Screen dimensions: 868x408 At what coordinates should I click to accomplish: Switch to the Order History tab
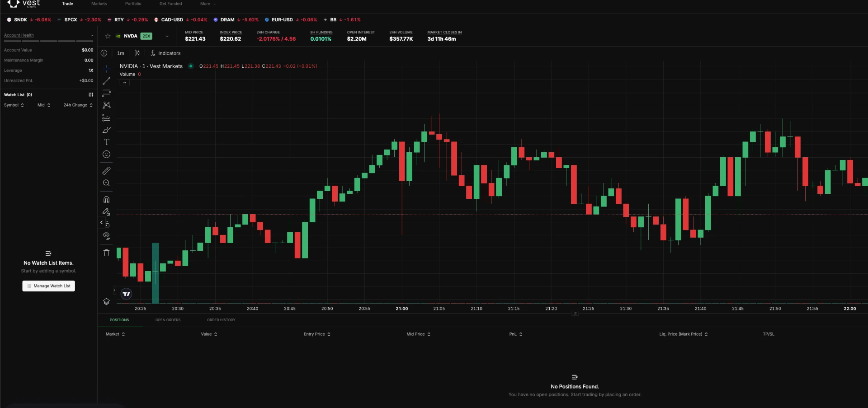click(x=221, y=320)
